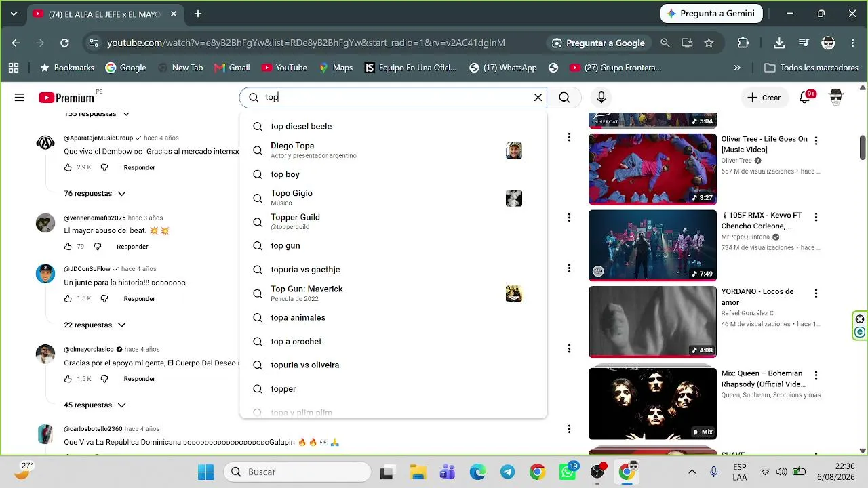Show more bookmarks chevron
868x488 pixels.
(x=737, y=68)
